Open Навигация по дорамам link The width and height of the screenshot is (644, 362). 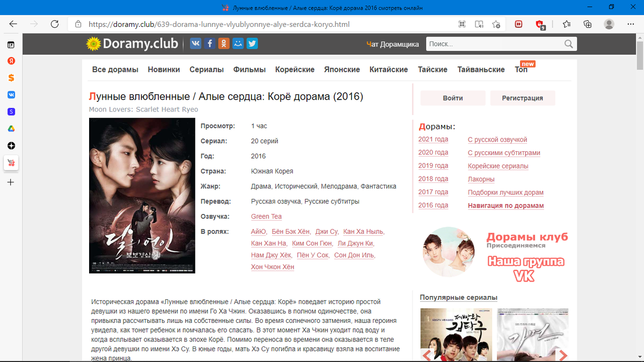tap(506, 205)
